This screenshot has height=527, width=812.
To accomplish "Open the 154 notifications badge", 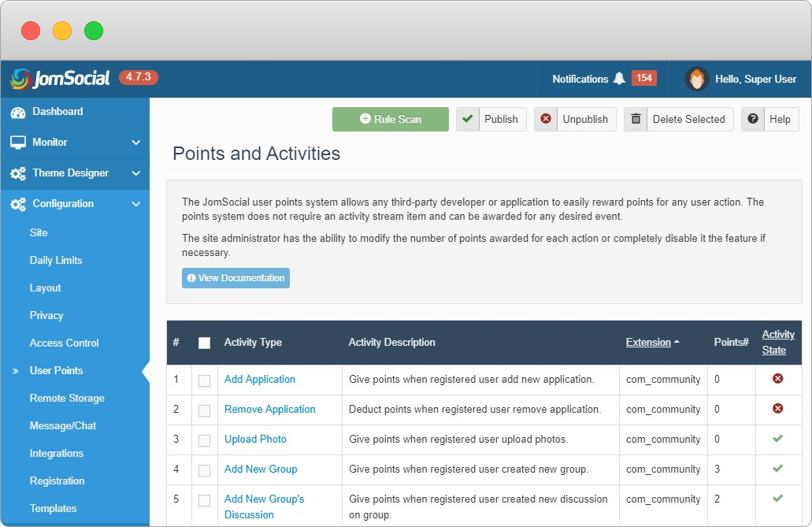I will [643, 78].
